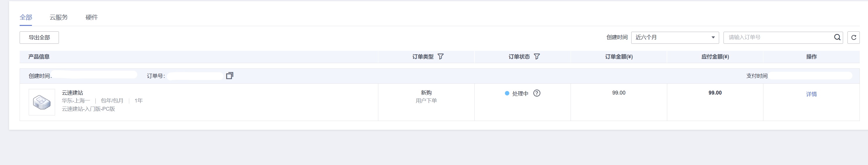The image size is (868, 165).
Task: Click the 应付金额(¥) column header
Action: [x=715, y=57]
